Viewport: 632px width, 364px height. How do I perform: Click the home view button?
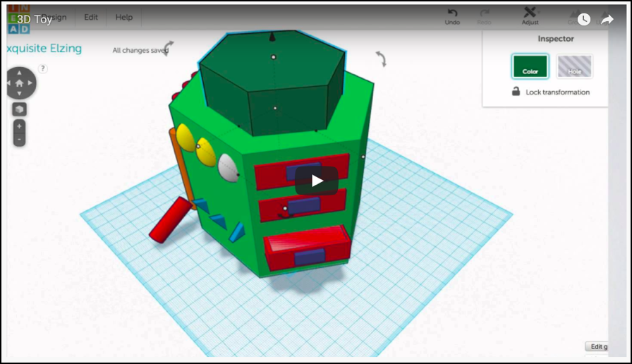coord(19,83)
